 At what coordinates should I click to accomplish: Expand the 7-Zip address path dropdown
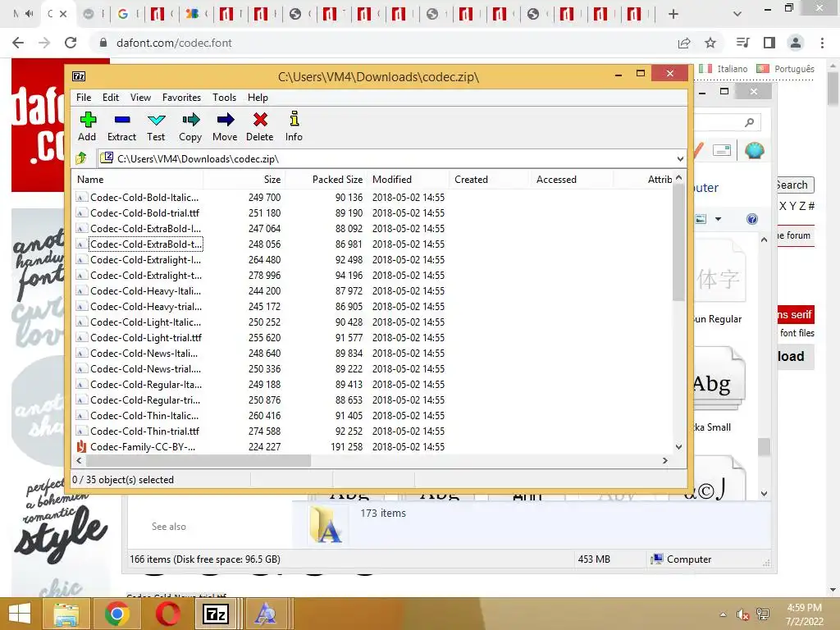click(680, 158)
